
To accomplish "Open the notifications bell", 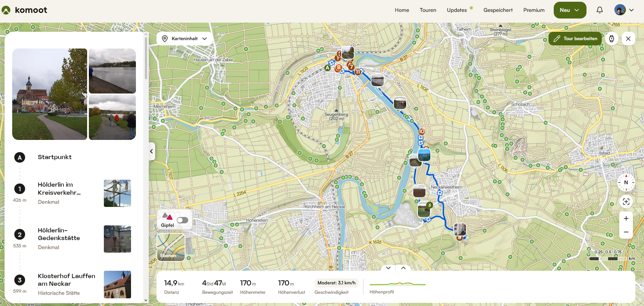I will 599,10.
